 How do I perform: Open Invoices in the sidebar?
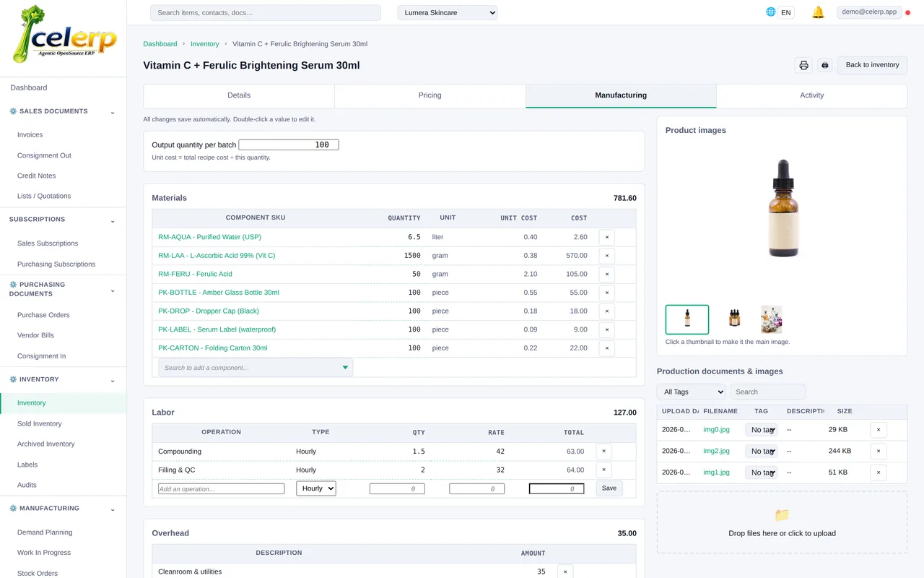(x=30, y=135)
